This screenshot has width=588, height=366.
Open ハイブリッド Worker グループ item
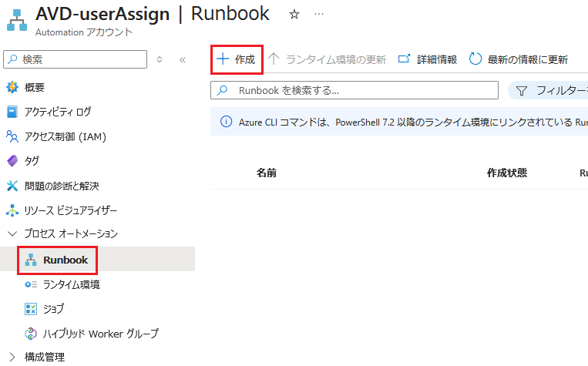(x=100, y=334)
